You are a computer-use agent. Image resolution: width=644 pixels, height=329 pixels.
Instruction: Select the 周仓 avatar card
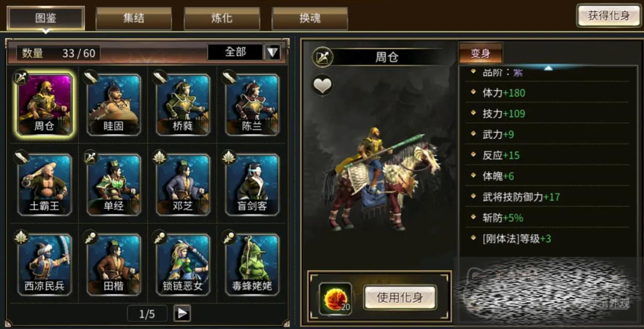point(44,104)
